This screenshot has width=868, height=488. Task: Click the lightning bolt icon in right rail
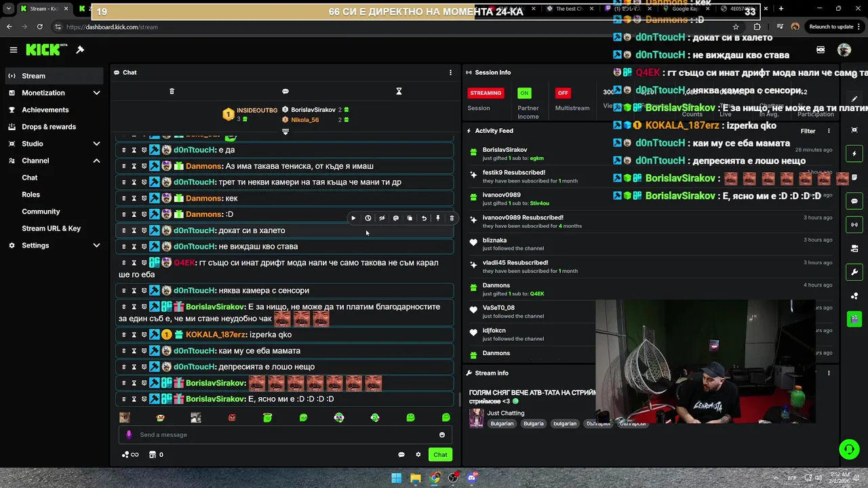click(x=854, y=154)
